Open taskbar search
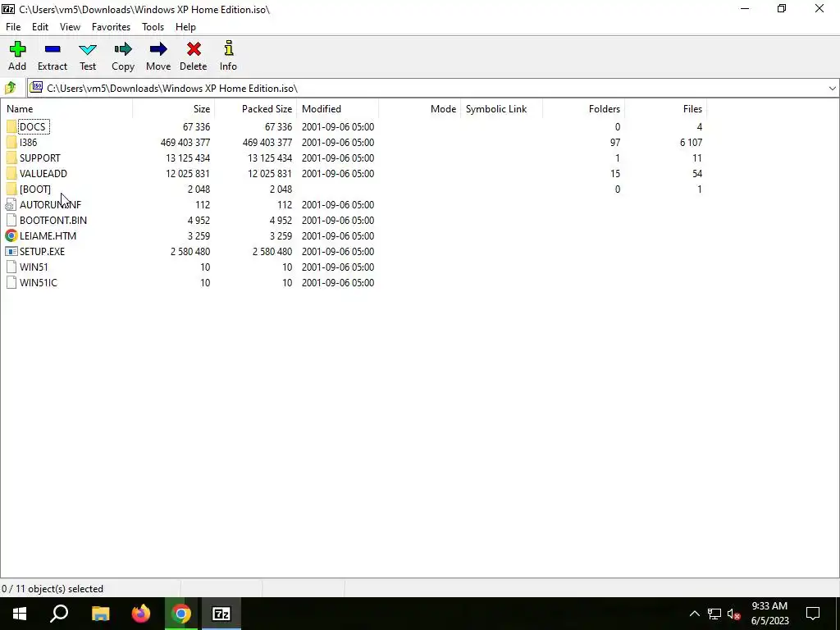This screenshot has height=630, width=840. point(59,614)
